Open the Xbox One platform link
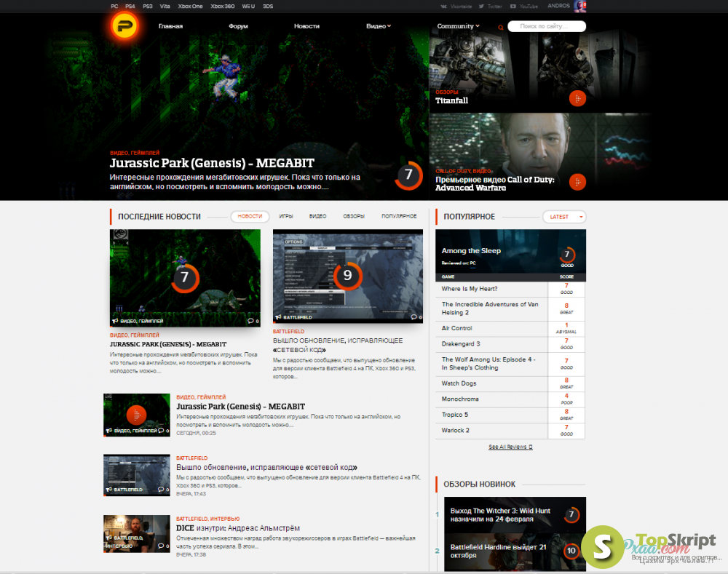 tap(190, 7)
